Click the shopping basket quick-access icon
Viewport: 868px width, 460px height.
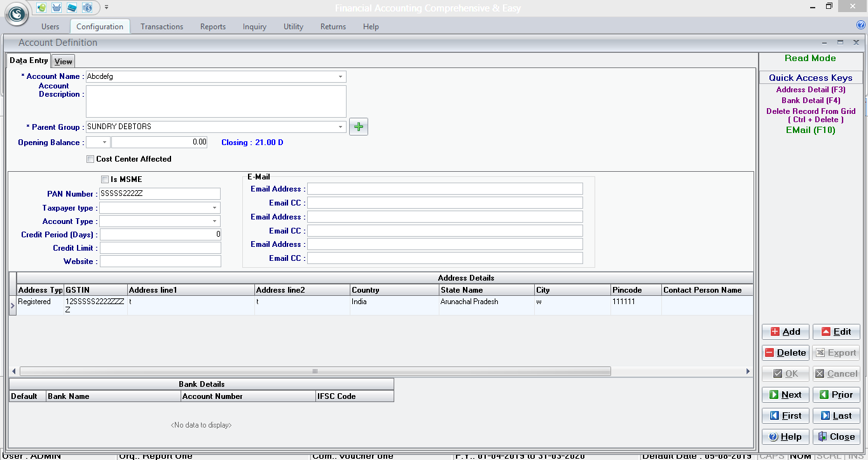click(x=57, y=8)
